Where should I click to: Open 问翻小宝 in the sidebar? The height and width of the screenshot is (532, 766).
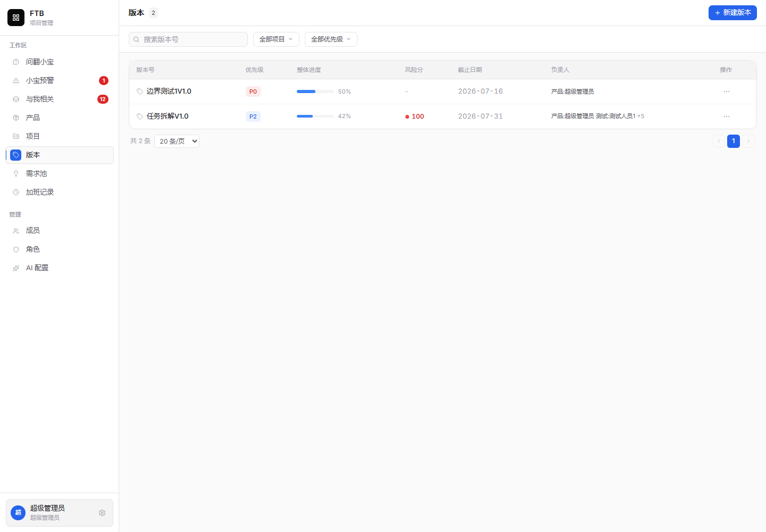60,62
